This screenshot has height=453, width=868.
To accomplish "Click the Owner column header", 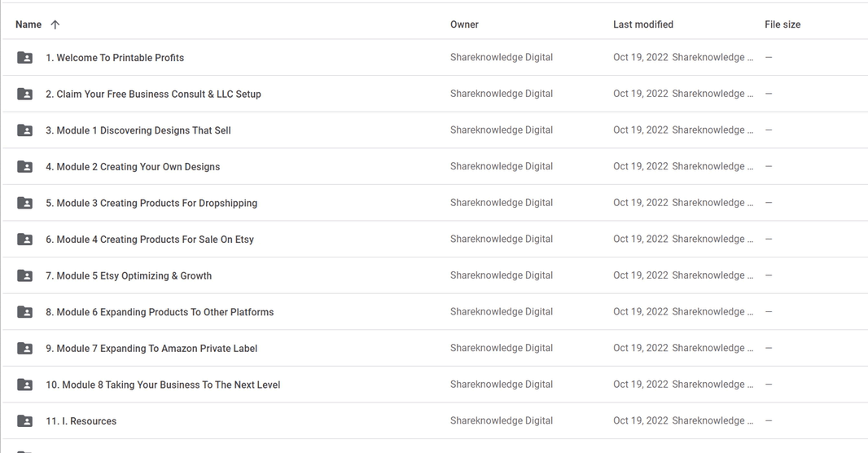I will 464,24.
